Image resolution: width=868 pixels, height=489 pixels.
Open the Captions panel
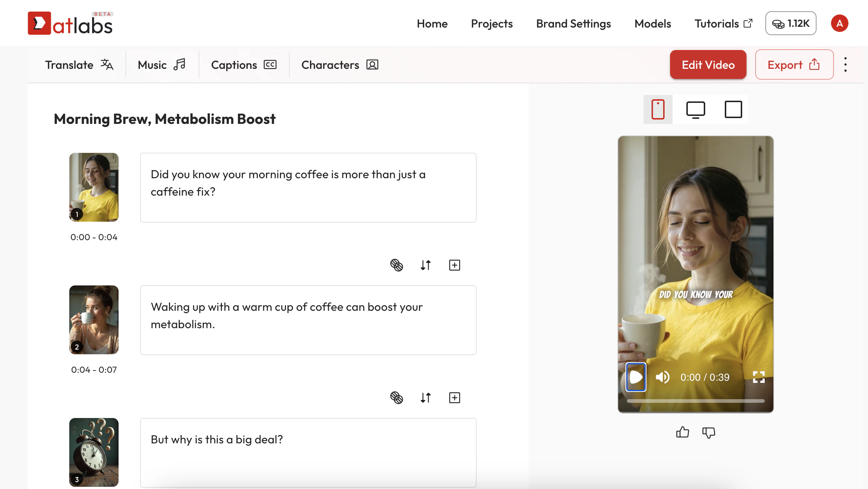(x=243, y=65)
